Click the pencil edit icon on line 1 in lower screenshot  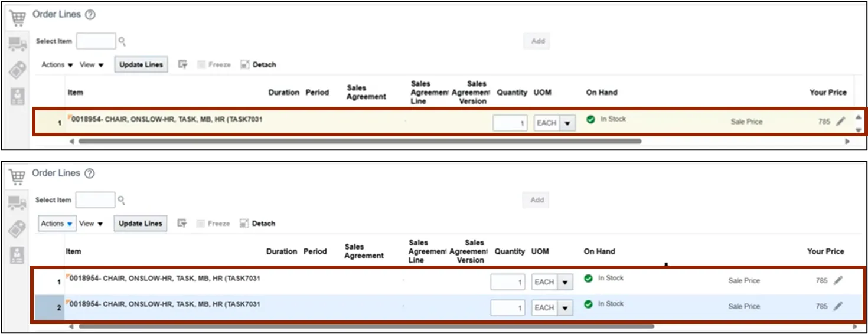838,281
